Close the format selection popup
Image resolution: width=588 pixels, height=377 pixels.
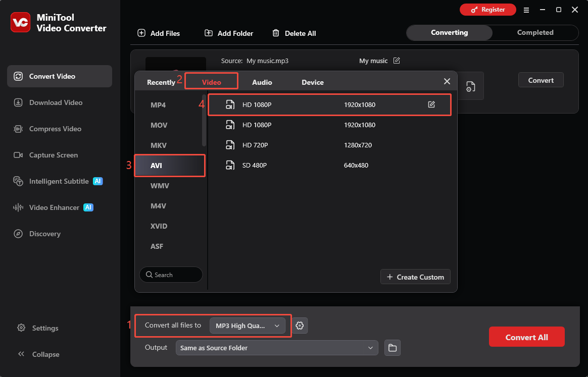[447, 81]
